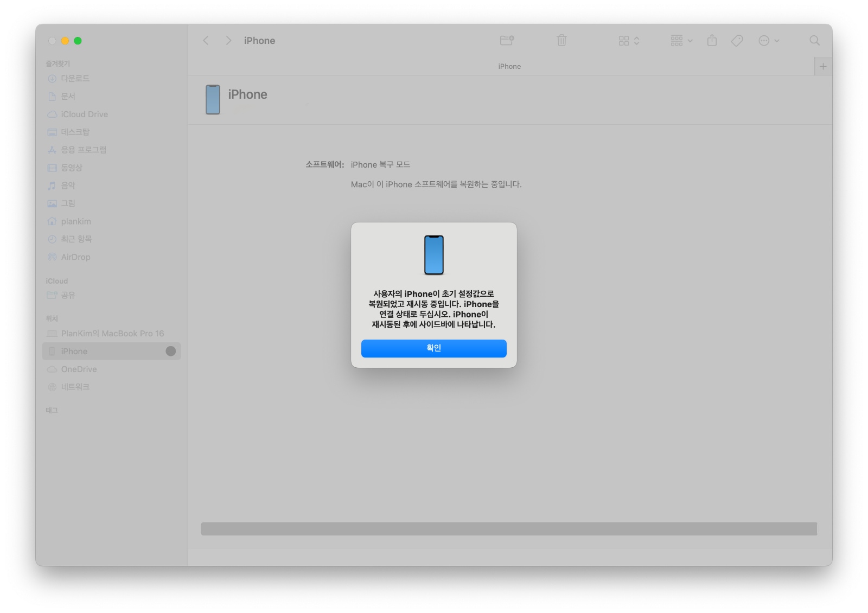Create a new folder from toolbar
The width and height of the screenshot is (868, 613).
[x=507, y=40]
